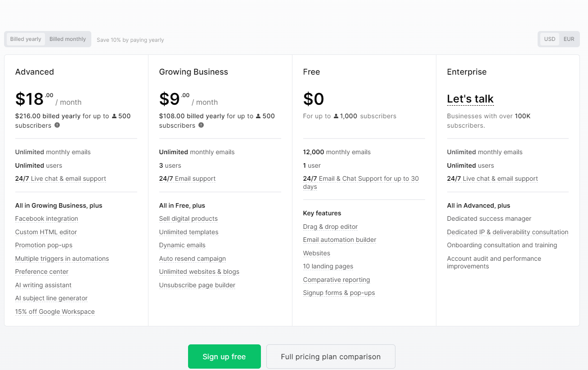Click AI subject line generator

(51, 299)
